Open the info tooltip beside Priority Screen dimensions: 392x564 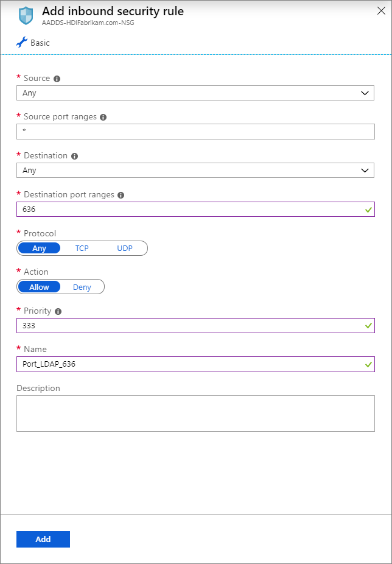click(x=59, y=311)
